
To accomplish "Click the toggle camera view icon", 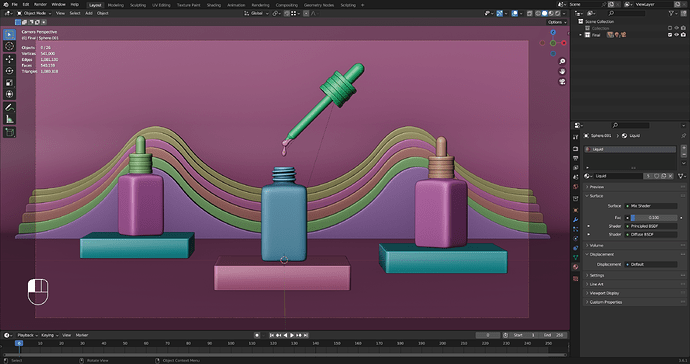I will [562, 81].
